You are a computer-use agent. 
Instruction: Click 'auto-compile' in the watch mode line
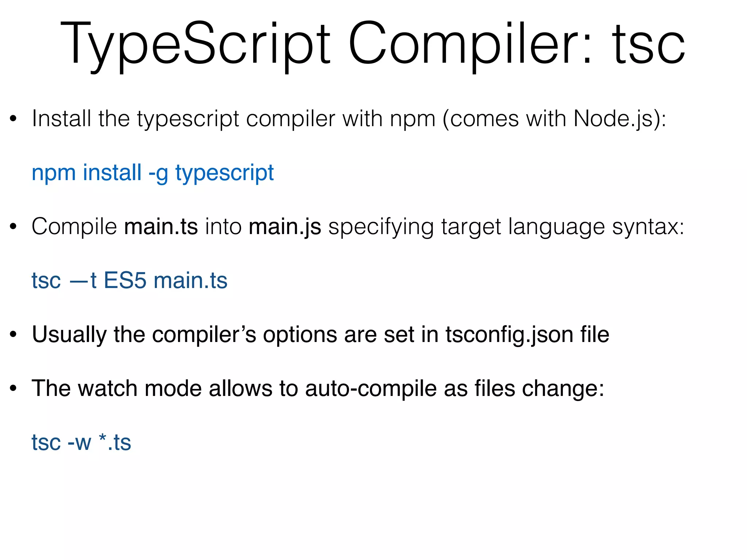371,389
